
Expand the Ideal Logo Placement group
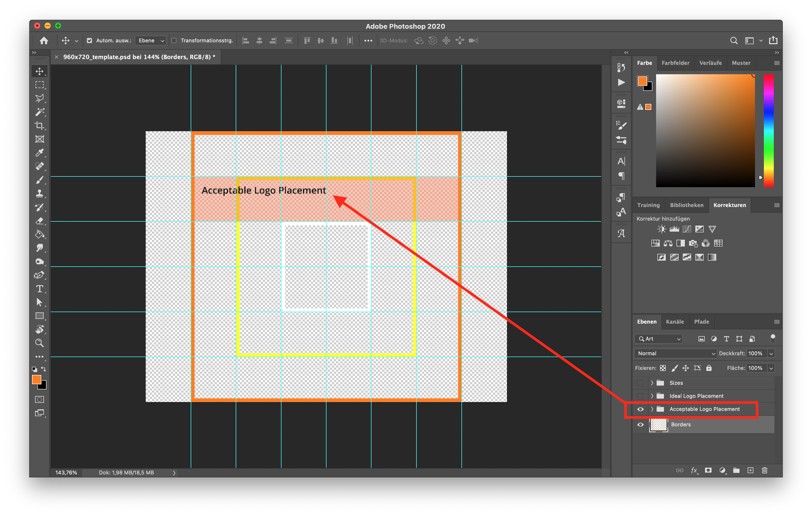point(652,396)
